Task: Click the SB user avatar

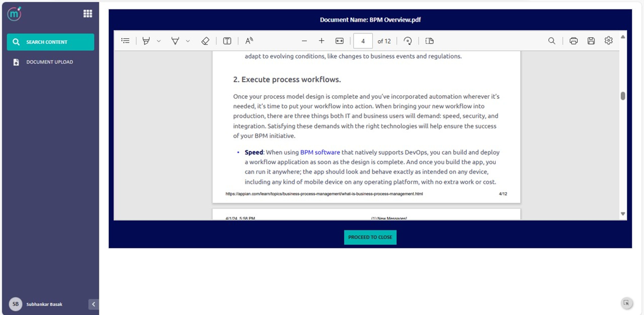Action: click(15, 304)
